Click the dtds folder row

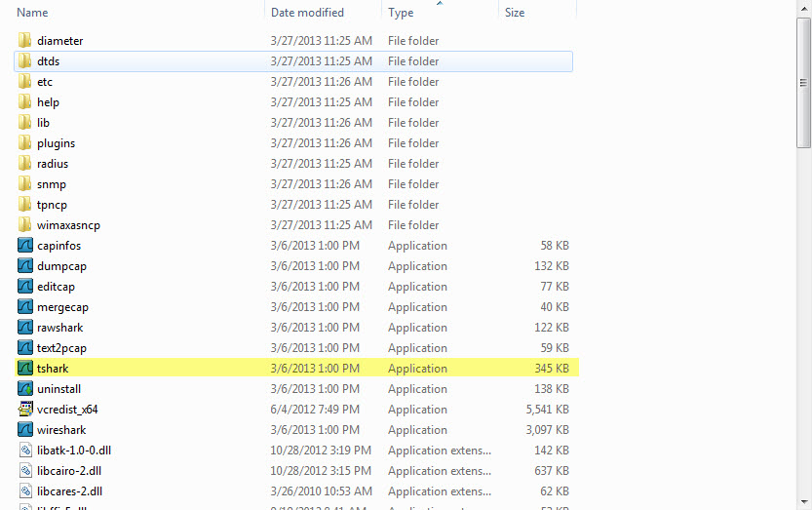pyautogui.click(x=292, y=61)
